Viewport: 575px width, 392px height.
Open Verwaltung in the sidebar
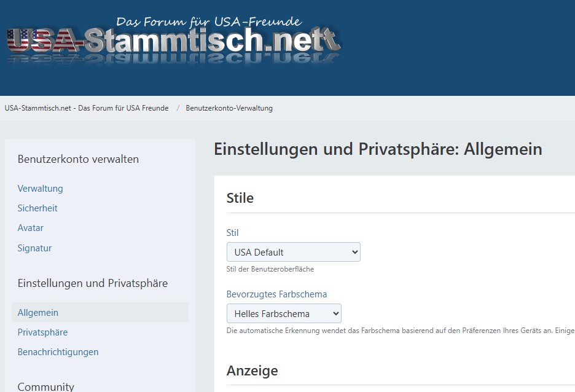click(41, 189)
